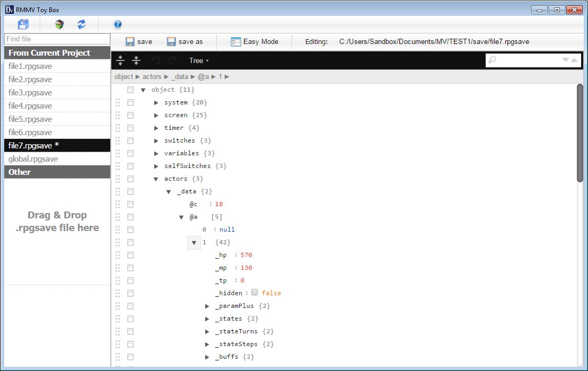Viewport: 588px width, 371px height.
Task: Expand the system node
Action: coord(156,103)
